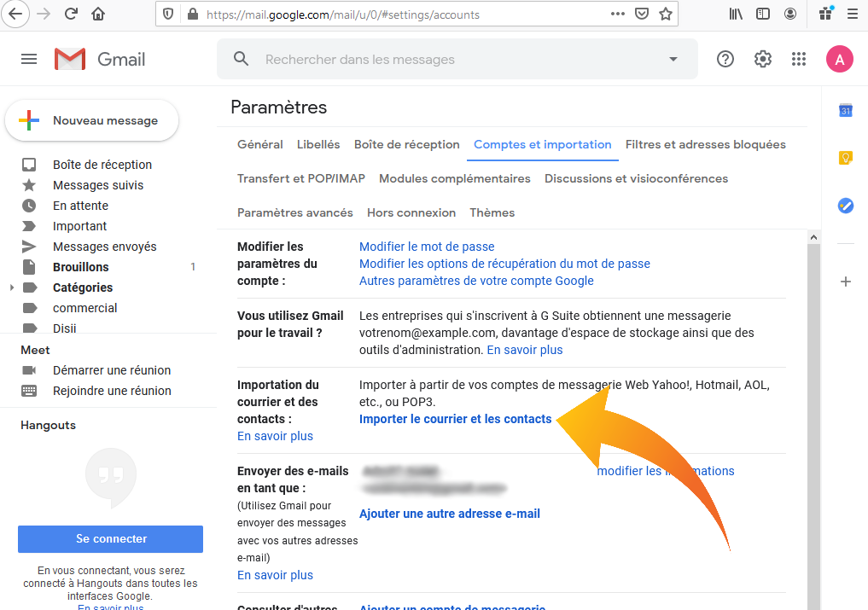Open the Disii label
This screenshot has width=868, height=610.
click(x=64, y=328)
